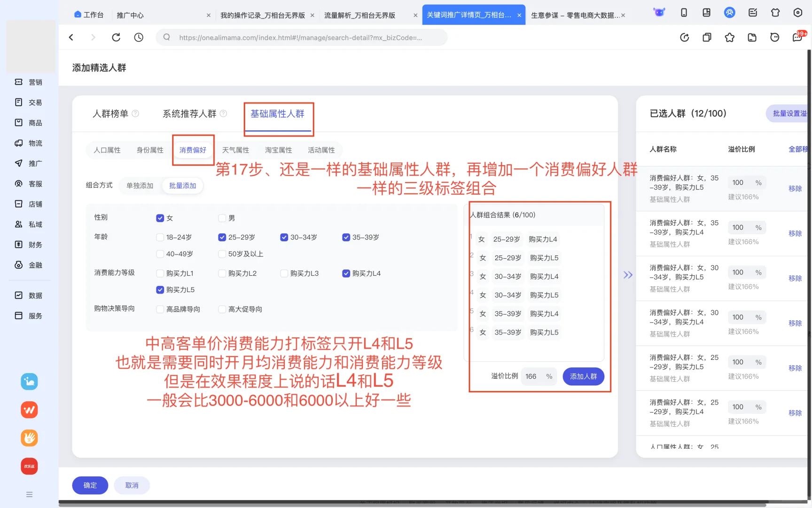Click 移除 on the first selected audience
The height and width of the screenshot is (508, 812).
click(x=795, y=188)
